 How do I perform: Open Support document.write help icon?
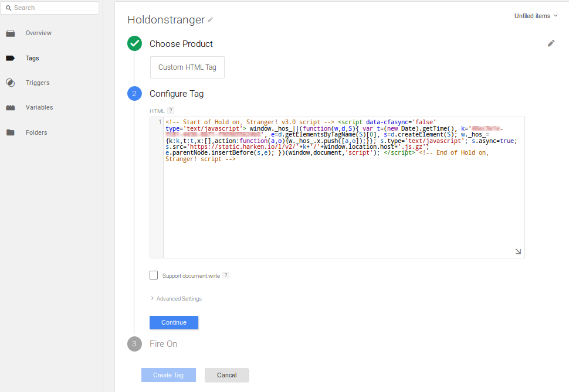(226, 275)
